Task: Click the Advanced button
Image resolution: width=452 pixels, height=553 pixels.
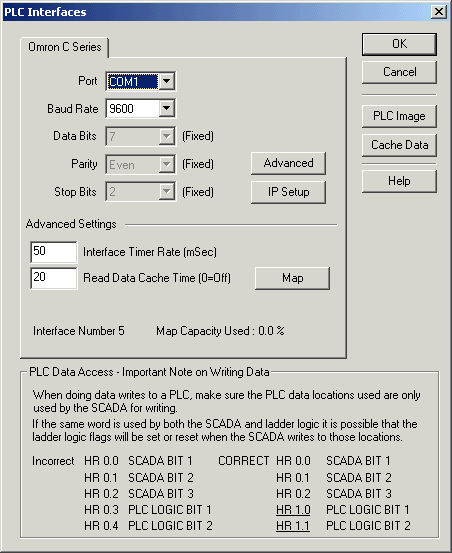Action: [x=288, y=163]
